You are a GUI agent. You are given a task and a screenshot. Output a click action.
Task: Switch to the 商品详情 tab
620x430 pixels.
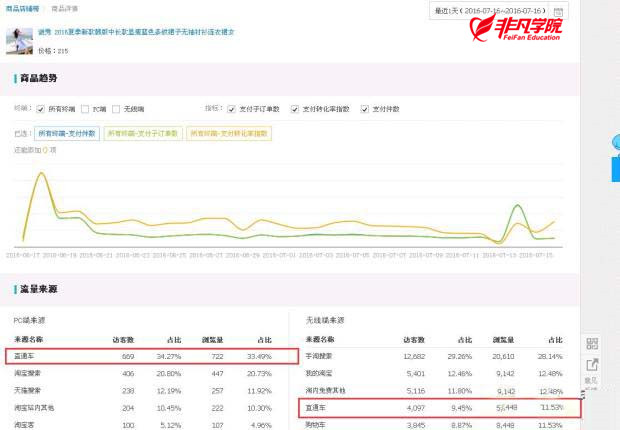(x=65, y=8)
